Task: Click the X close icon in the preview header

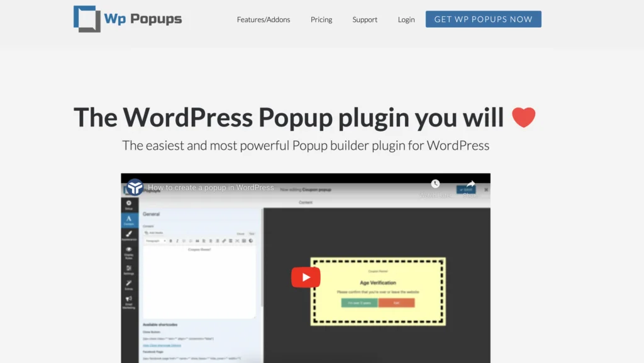Action: [x=486, y=190]
